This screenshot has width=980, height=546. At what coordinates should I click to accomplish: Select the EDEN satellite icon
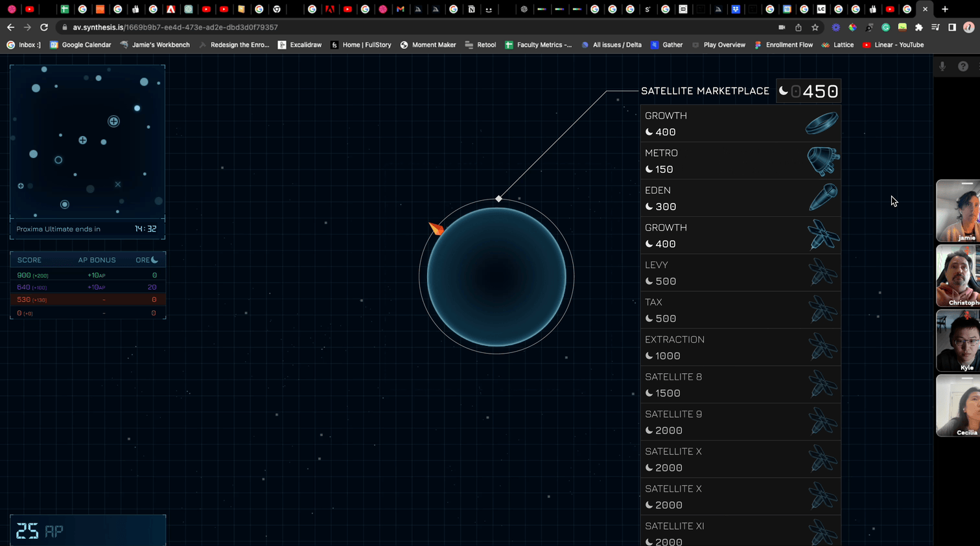point(823,198)
